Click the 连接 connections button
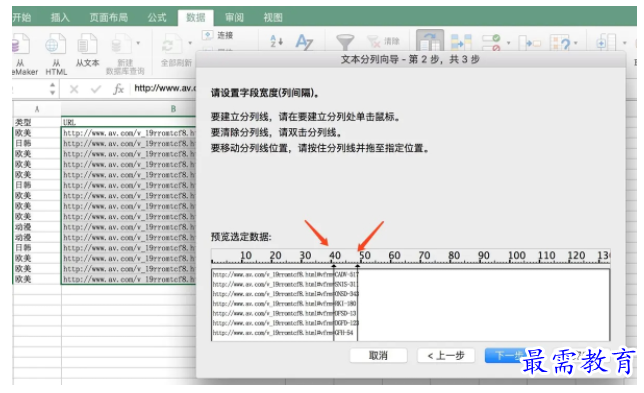The width and height of the screenshot is (644, 393). point(218,35)
